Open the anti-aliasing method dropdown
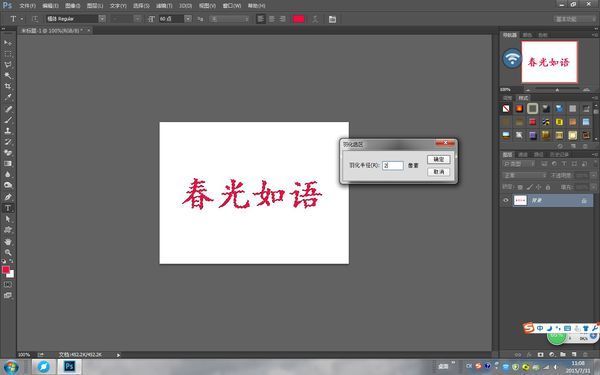The width and height of the screenshot is (600, 375). 229,19
